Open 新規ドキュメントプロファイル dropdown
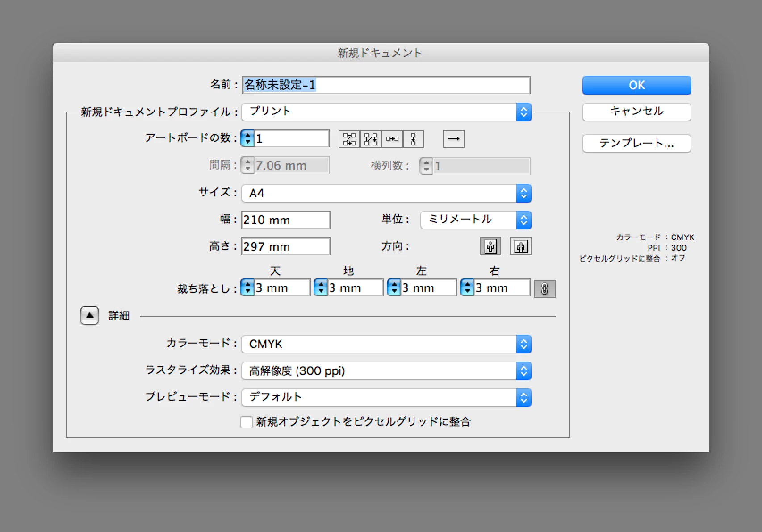 [386, 112]
